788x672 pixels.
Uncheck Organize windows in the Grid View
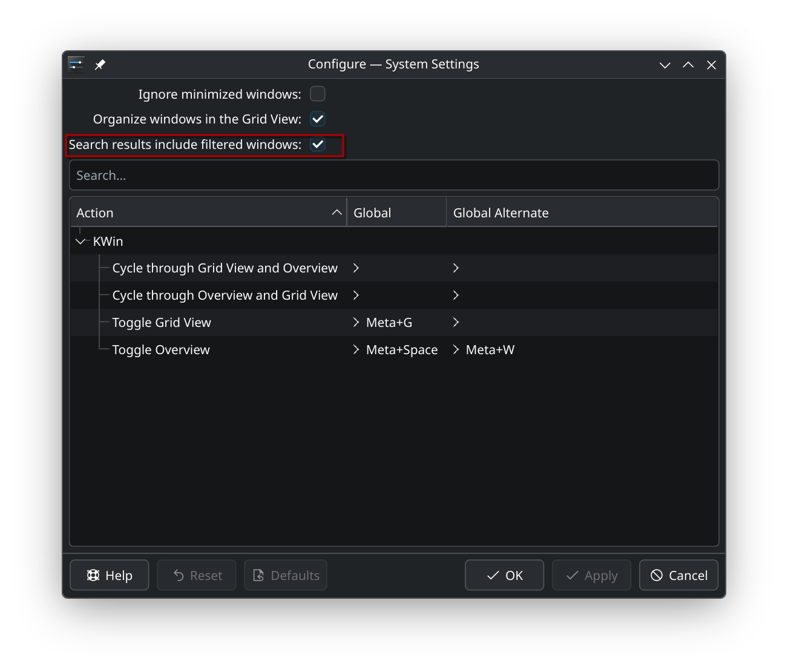(x=318, y=119)
